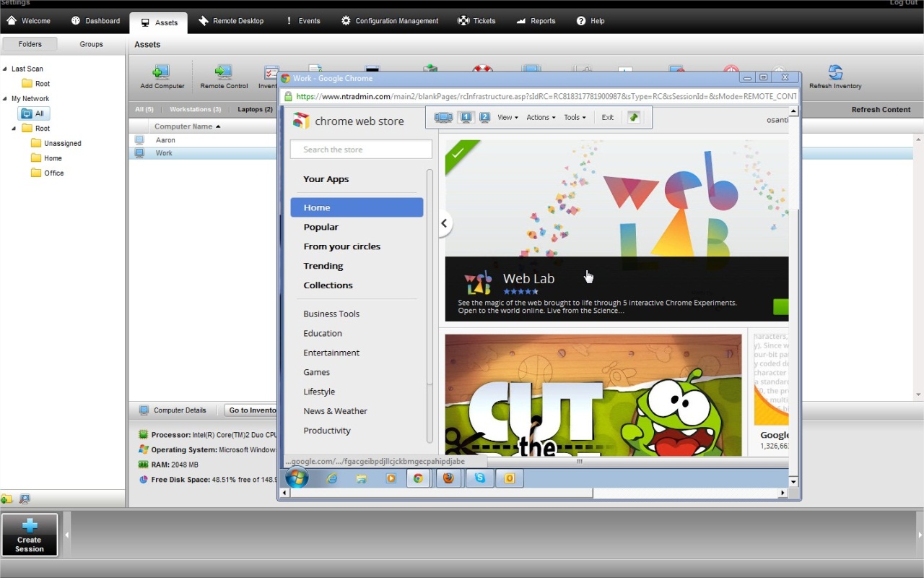Open the Help tab
Screen dimensions: 924x578
coord(590,21)
